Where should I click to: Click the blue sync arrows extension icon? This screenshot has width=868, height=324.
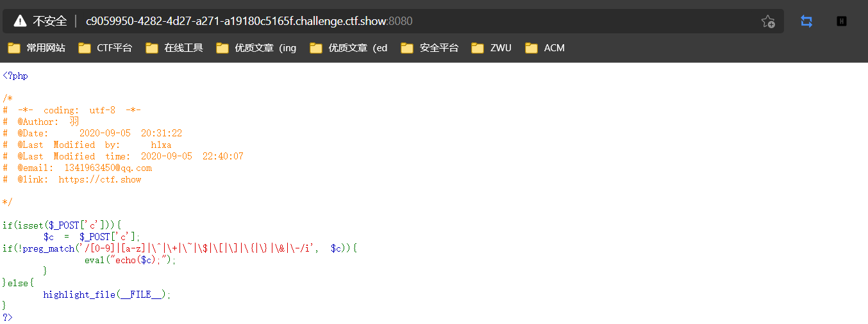(806, 21)
